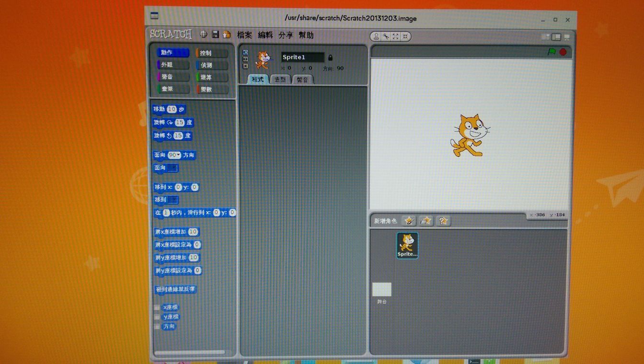Select the 變數 variables block category
Image resolution: width=644 pixels, height=364 pixels.
click(x=212, y=90)
